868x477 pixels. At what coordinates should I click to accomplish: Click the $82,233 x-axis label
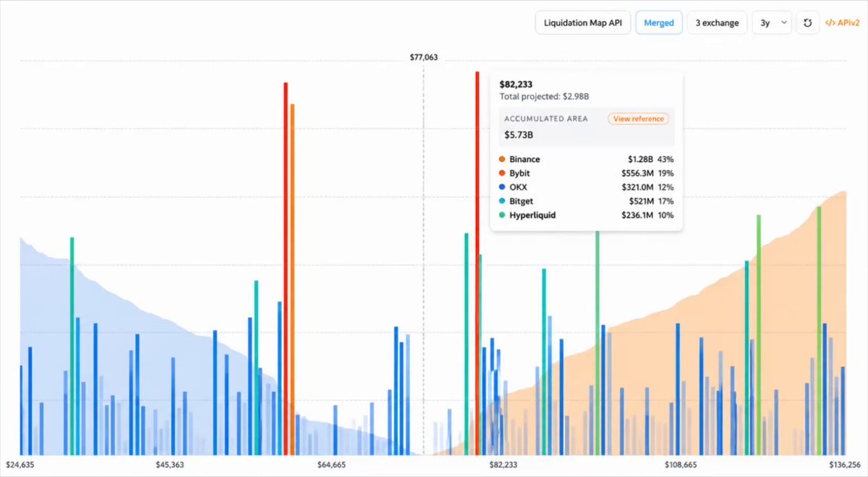[503, 465]
